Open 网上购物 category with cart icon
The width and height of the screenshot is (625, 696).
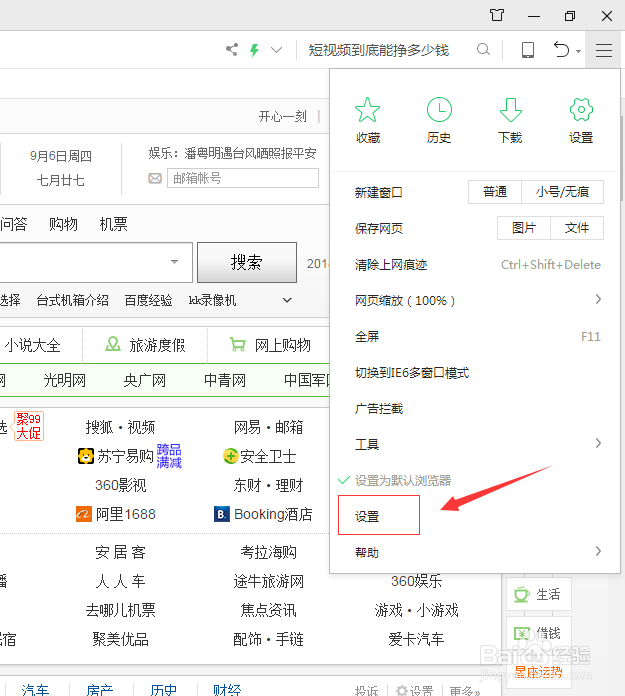pyautogui.click(x=270, y=345)
